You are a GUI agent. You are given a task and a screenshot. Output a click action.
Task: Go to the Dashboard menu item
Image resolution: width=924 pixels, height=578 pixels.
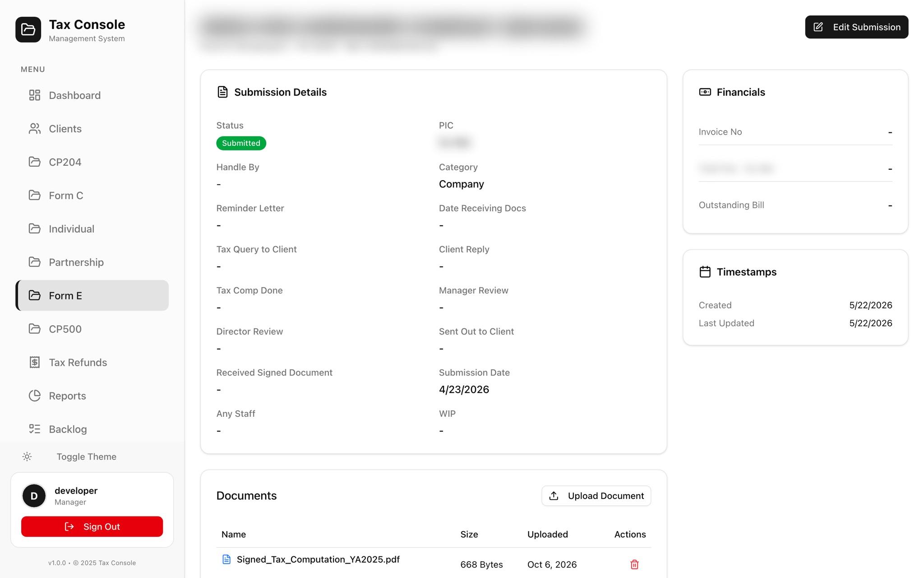click(x=92, y=95)
